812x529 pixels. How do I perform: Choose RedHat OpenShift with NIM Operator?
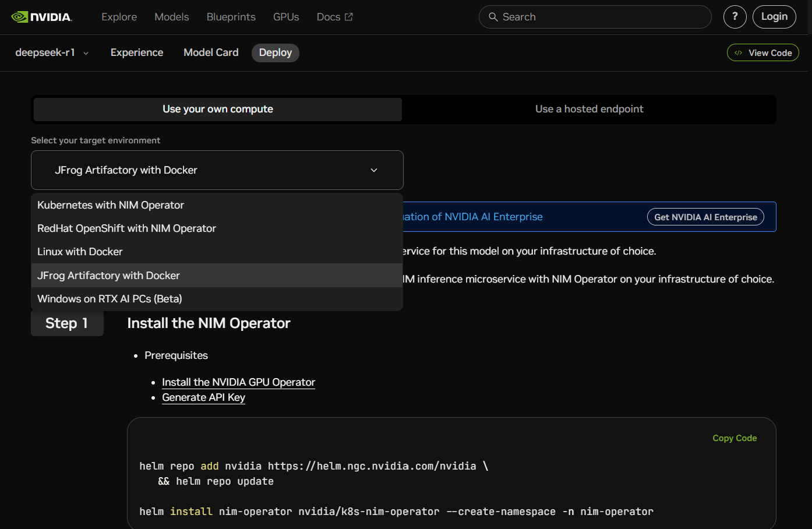pos(126,228)
